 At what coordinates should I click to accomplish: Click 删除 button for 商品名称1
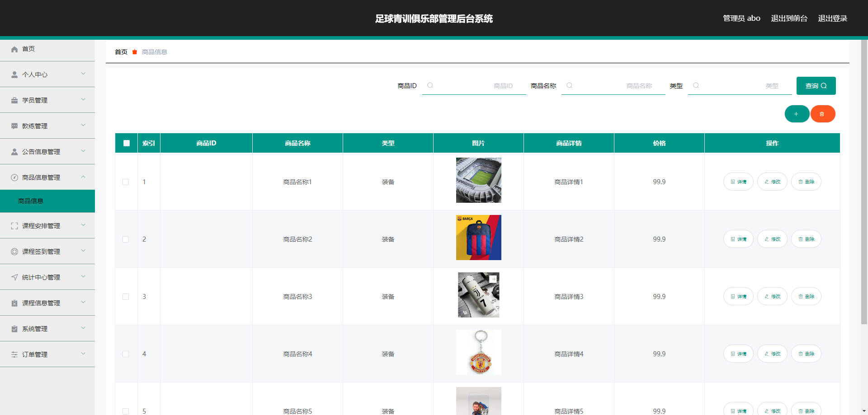point(806,182)
